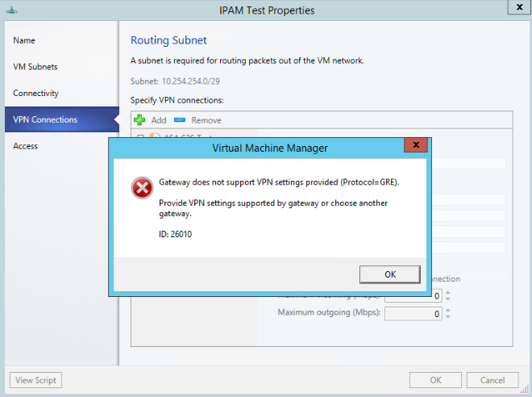
Task: Close the Virtual Machine Manager error dialog
Action: 415,145
